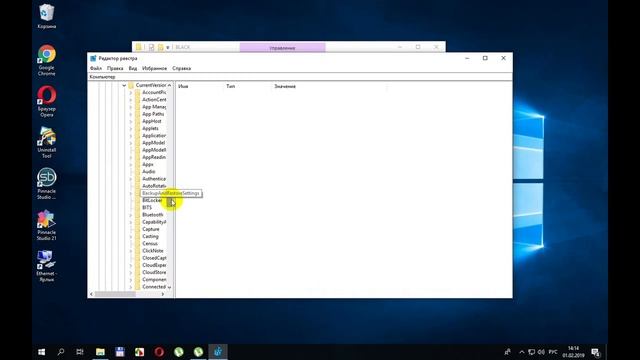Select the Authentica registry key
Image resolution: width=640 pixels, height=360 pixels.
tap(154, 179)
